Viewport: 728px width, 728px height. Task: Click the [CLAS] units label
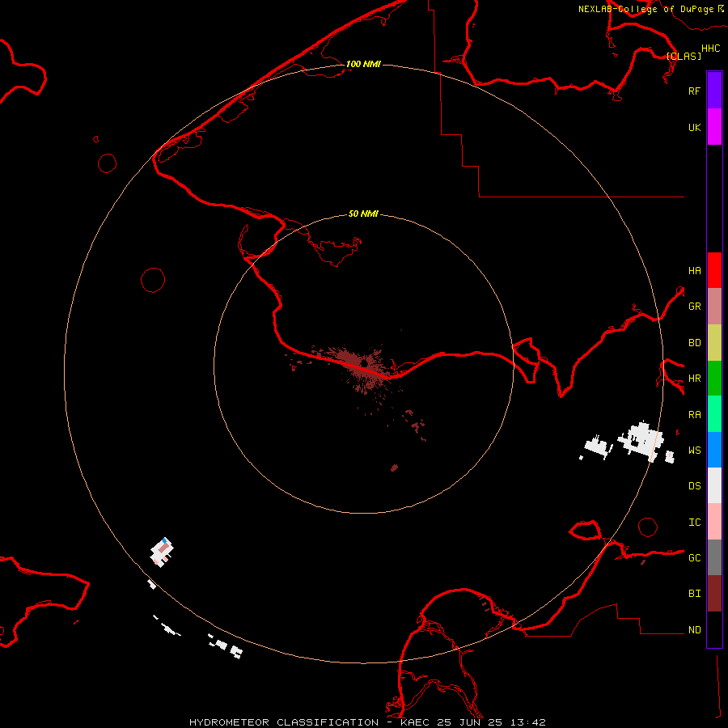click(x=684, y=56)
